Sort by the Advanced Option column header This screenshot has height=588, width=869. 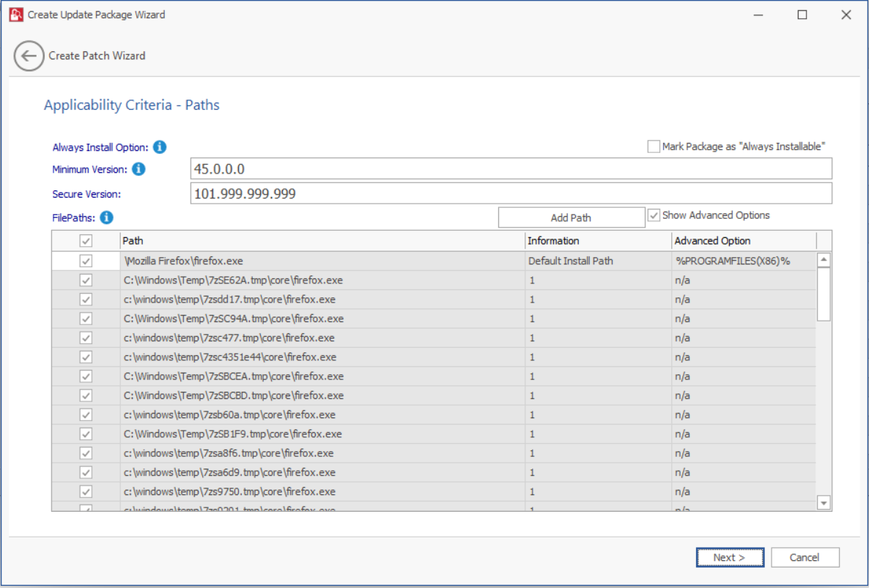point(744,241)
